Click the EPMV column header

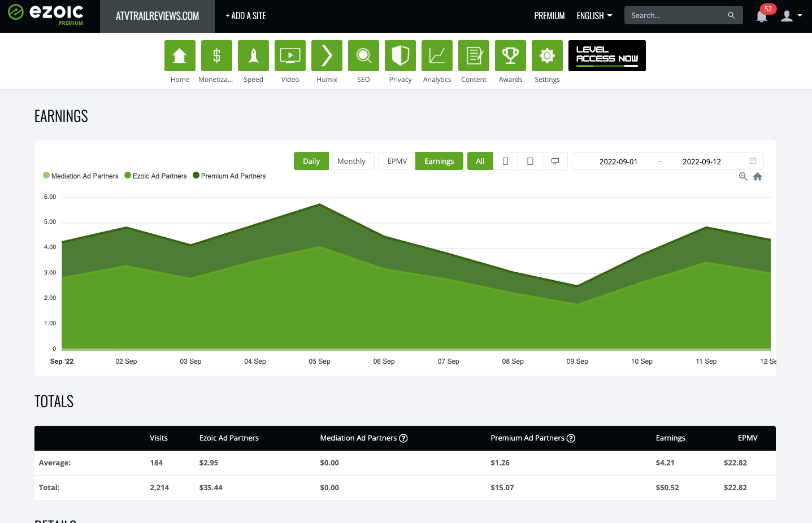coord(748,438)
